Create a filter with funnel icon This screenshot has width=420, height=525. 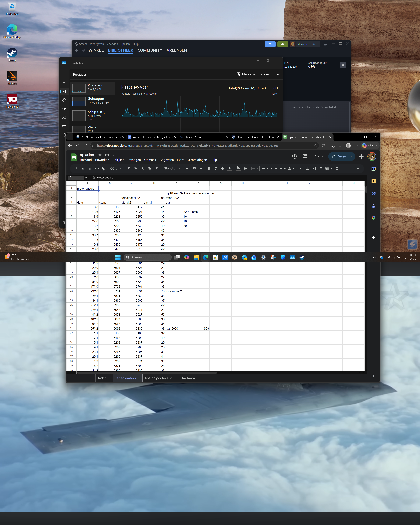click(x=321, y=168)
